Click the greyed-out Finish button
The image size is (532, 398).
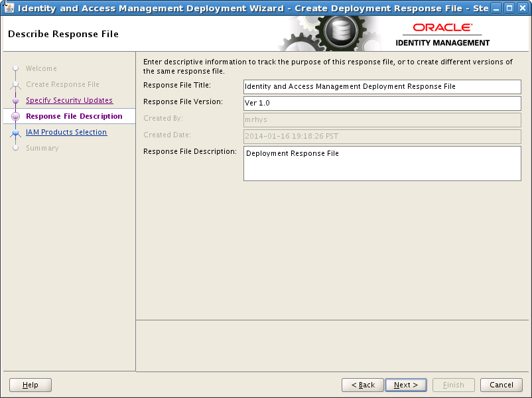pos(454,385)
